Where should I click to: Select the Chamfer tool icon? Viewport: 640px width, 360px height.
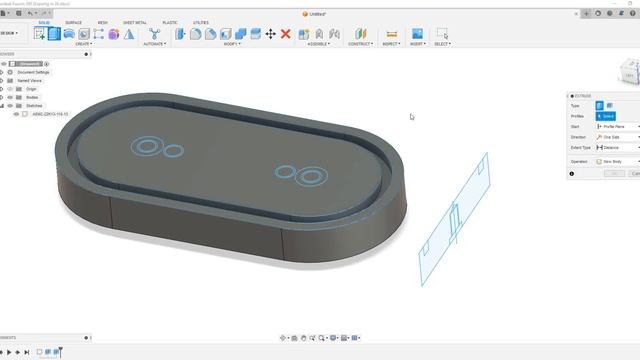(210, 34)
